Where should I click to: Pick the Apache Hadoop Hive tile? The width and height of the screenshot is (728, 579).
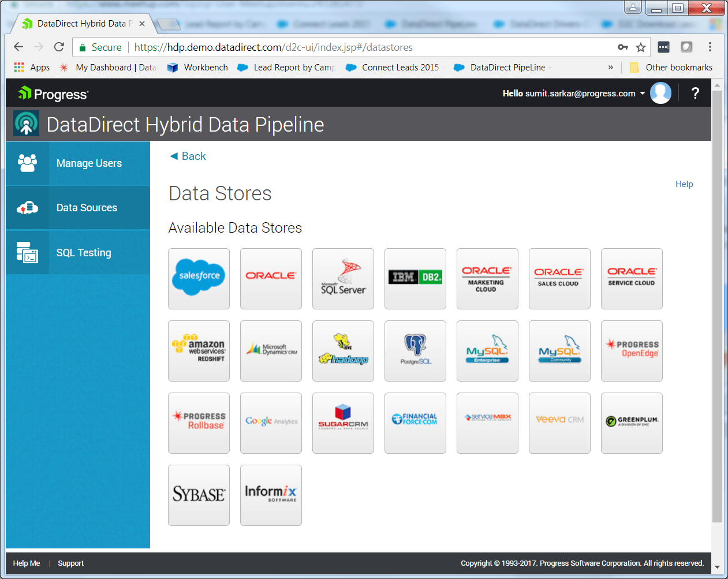343,350
